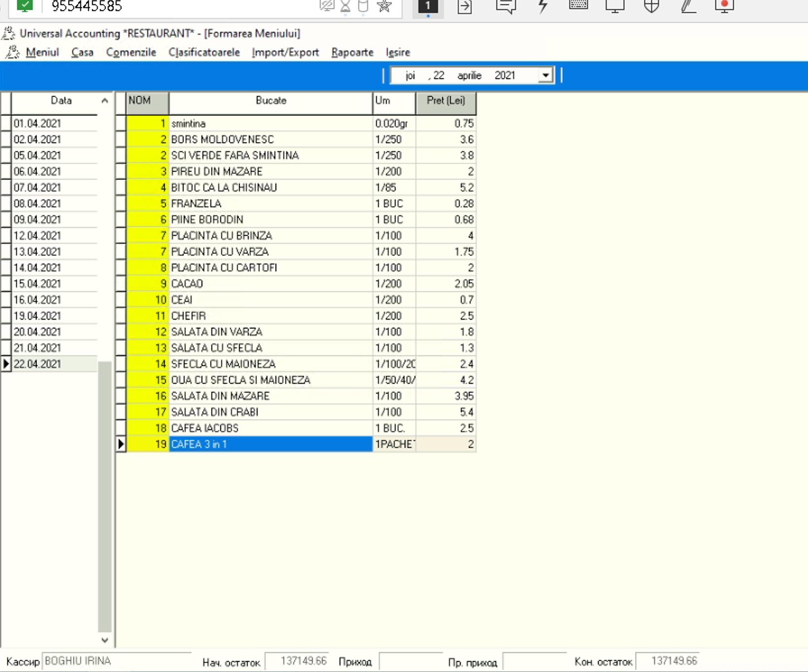808x672 pixels.
Task: Tick the row selector beside CACAO
Action: pos(121,284)
